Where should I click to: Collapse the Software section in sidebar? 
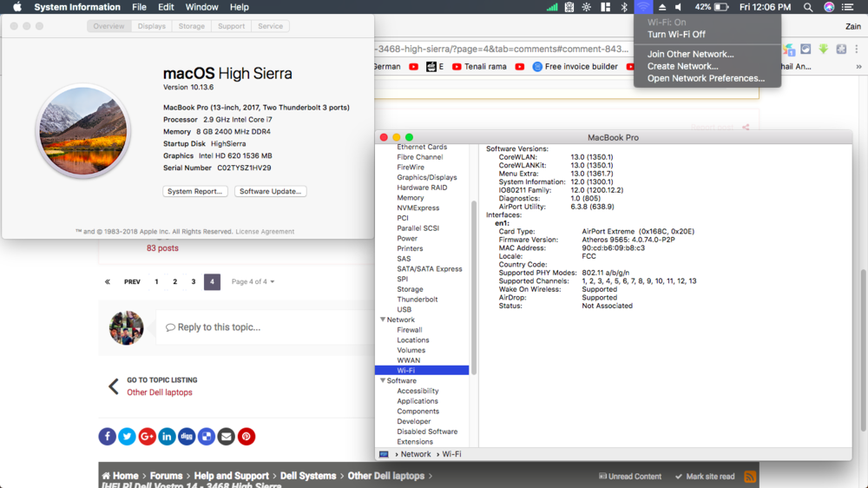point(383,381)
